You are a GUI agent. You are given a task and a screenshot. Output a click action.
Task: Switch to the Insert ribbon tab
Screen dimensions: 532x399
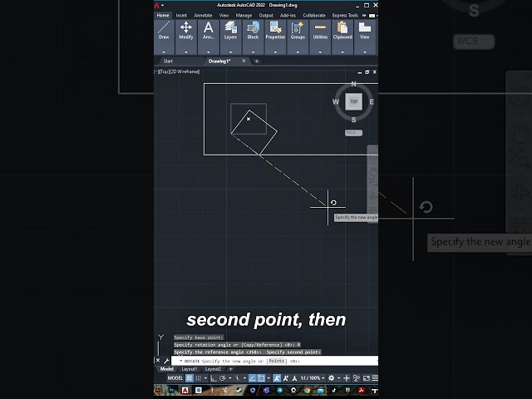pyautogui.click(x=181, y=15)
